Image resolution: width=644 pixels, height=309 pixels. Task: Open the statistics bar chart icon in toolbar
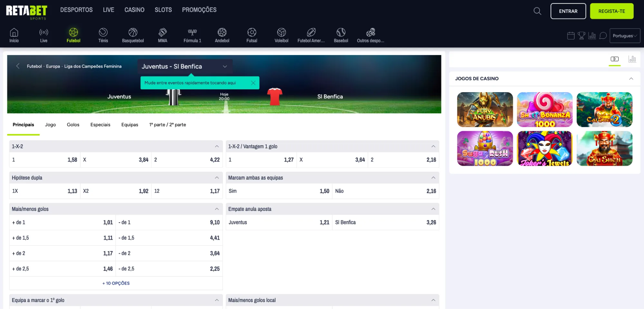(x=592, y=36)
